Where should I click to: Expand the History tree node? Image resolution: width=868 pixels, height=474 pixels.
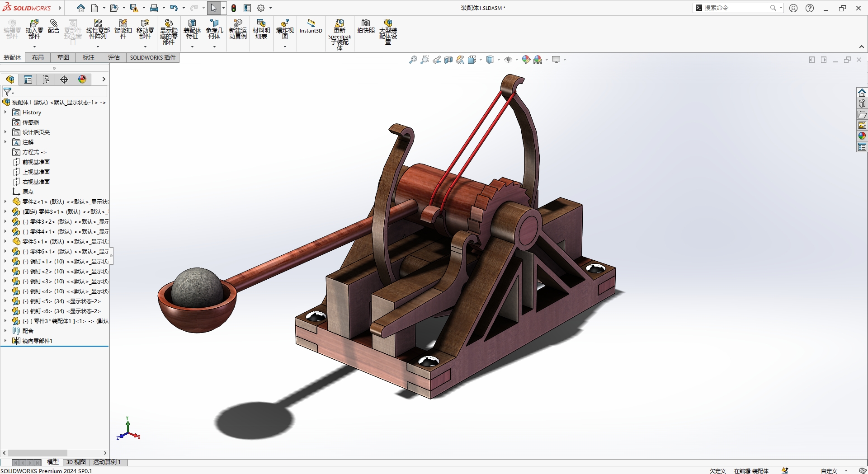click(x=5, y=113)
